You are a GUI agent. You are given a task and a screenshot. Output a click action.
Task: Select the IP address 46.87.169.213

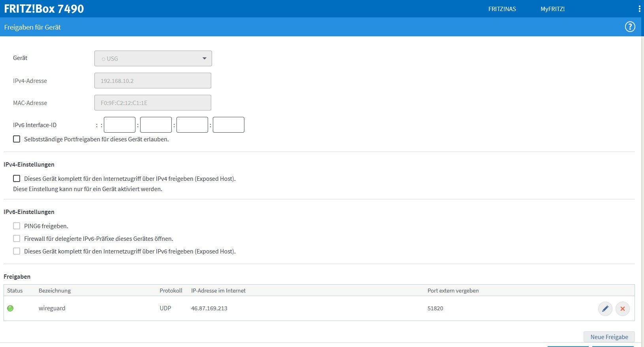coord(209,308)
